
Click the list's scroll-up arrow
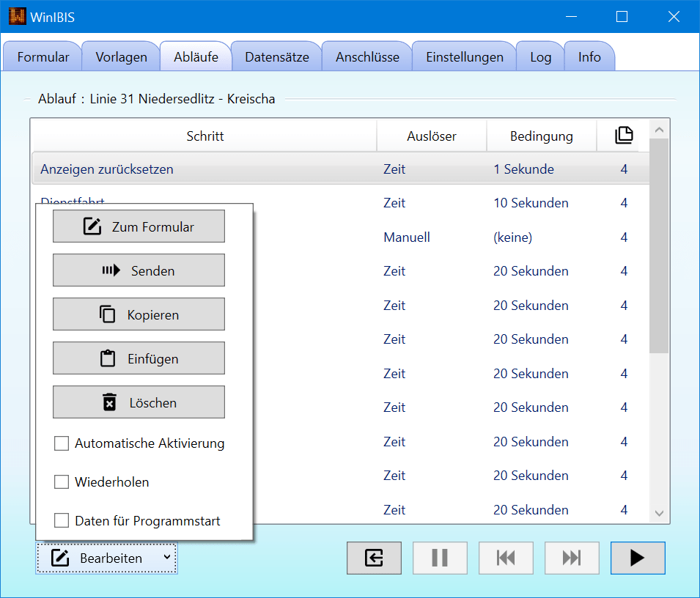(x=659, y=130)
